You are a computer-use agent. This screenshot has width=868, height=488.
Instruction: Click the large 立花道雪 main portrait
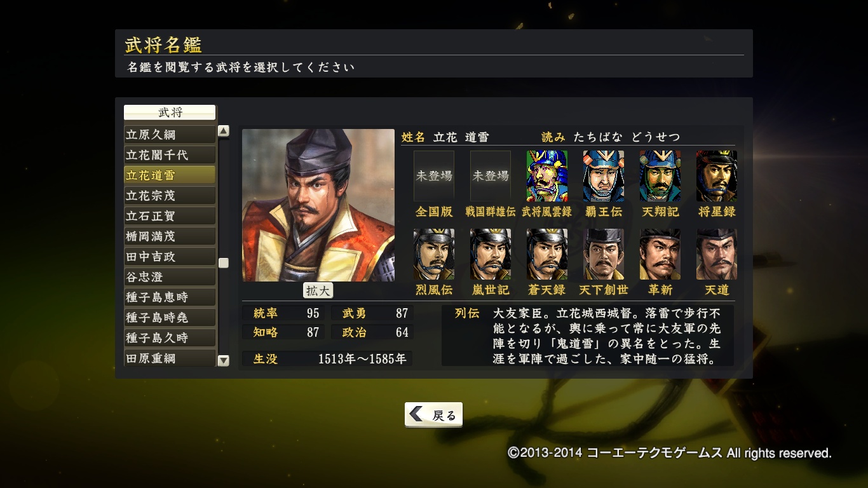[318, 205]
